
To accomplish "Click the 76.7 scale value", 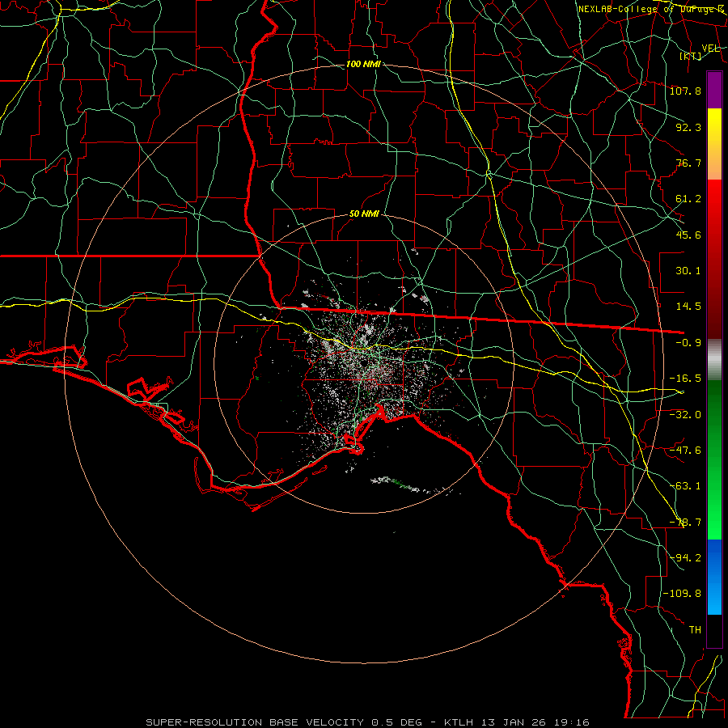I will click(x=688, y=163).
